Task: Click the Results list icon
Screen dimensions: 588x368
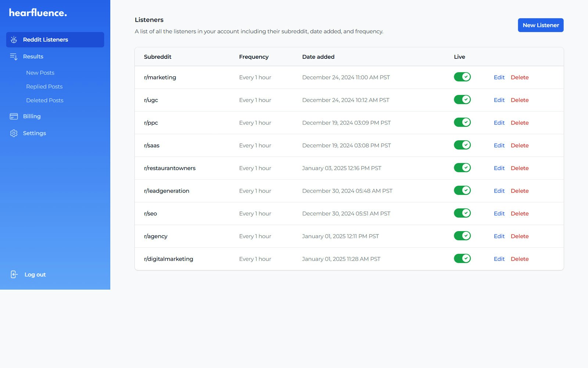Action: click(x=14, y=57)
